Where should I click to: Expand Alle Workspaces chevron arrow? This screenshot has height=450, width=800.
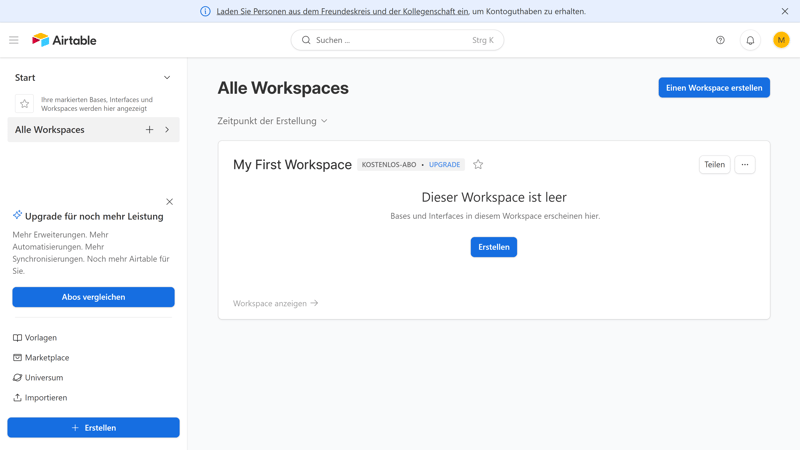pos(167,130)
